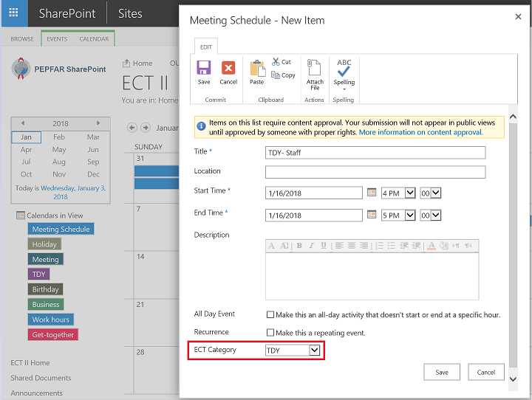The height and width of the screenshot is (400, 532).
Task: Switch to the BROWSE tab
Action: 22,39
